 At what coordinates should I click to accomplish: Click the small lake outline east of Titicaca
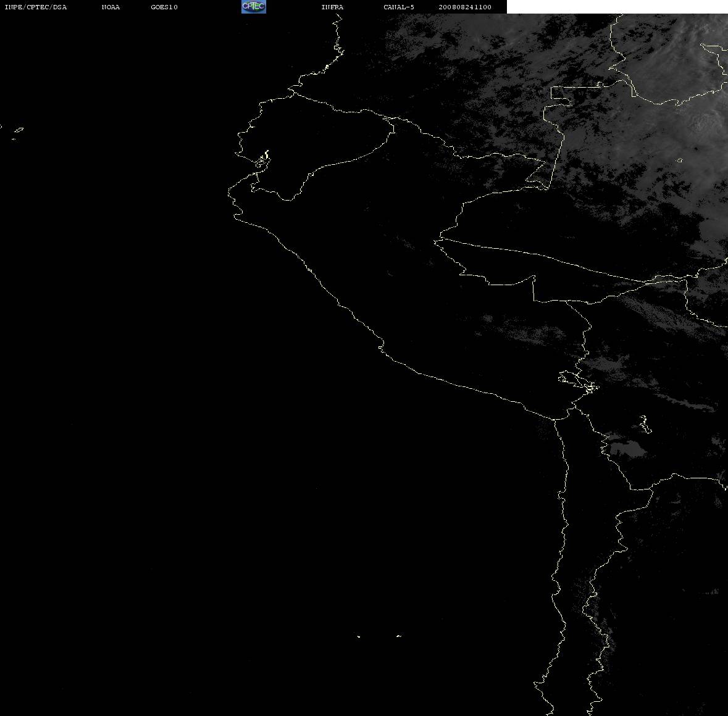coord(645,424)
